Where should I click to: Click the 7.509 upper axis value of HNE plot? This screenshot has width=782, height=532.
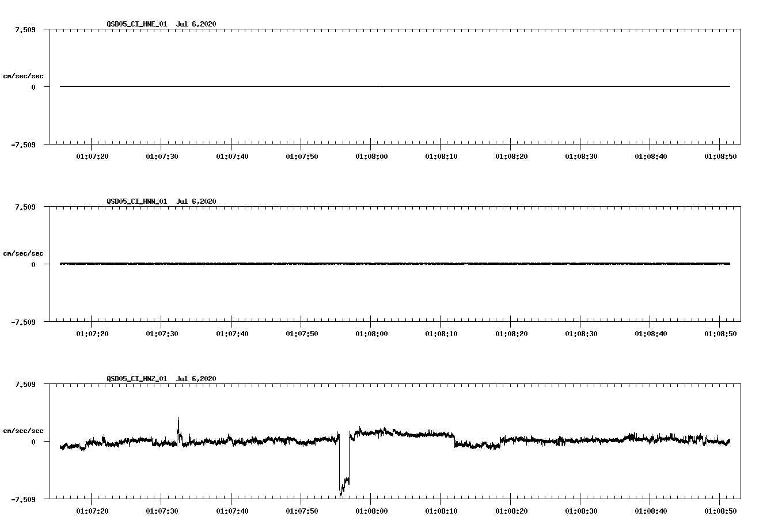(x=25, y=29)
